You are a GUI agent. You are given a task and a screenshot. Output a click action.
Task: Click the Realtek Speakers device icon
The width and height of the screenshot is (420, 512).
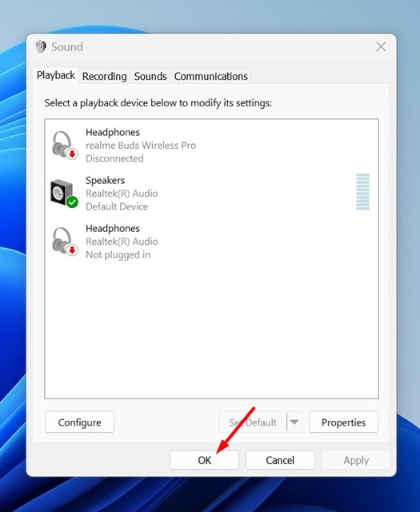coord(64,193)
